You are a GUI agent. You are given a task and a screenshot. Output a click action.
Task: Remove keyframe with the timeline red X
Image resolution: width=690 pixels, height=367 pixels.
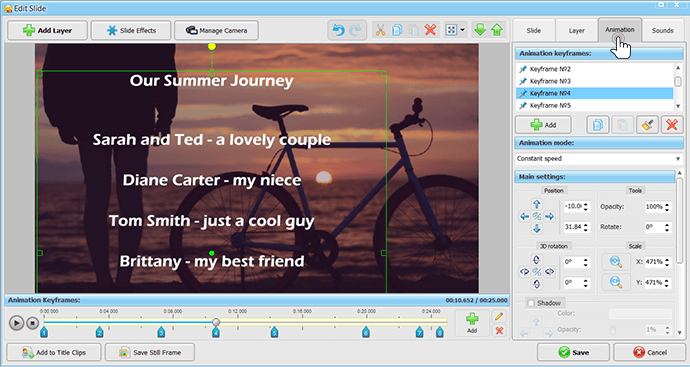click(499, 330)
